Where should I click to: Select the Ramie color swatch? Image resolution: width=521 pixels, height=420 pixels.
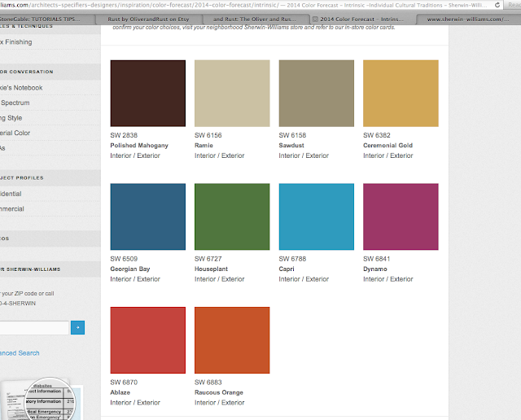pyautogui.click(x=232, y=94)
